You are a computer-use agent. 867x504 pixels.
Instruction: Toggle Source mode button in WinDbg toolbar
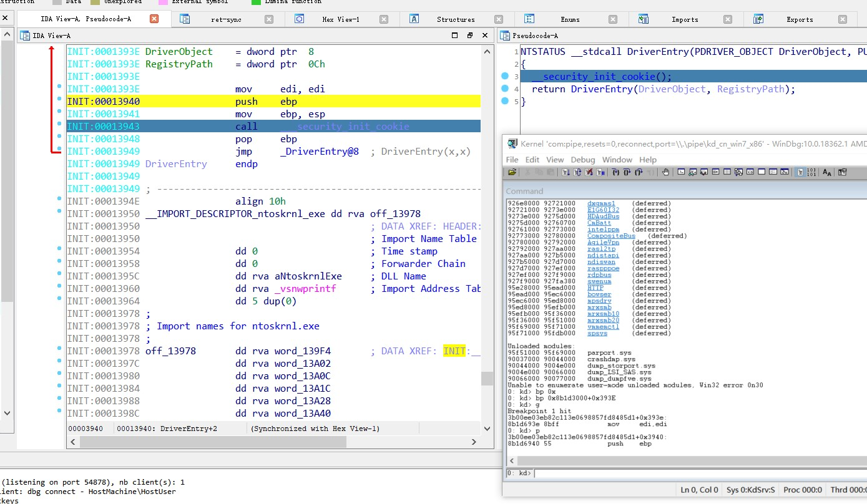801,172
